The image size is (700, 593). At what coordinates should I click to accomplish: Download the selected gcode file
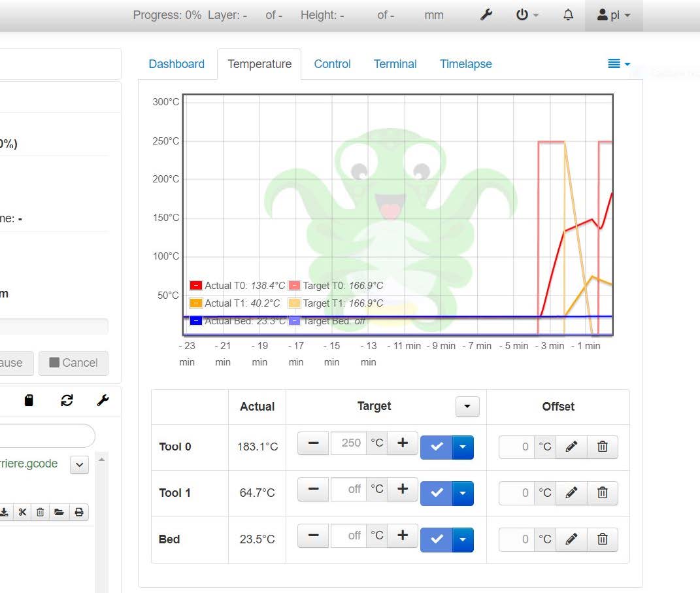(6, 512)
